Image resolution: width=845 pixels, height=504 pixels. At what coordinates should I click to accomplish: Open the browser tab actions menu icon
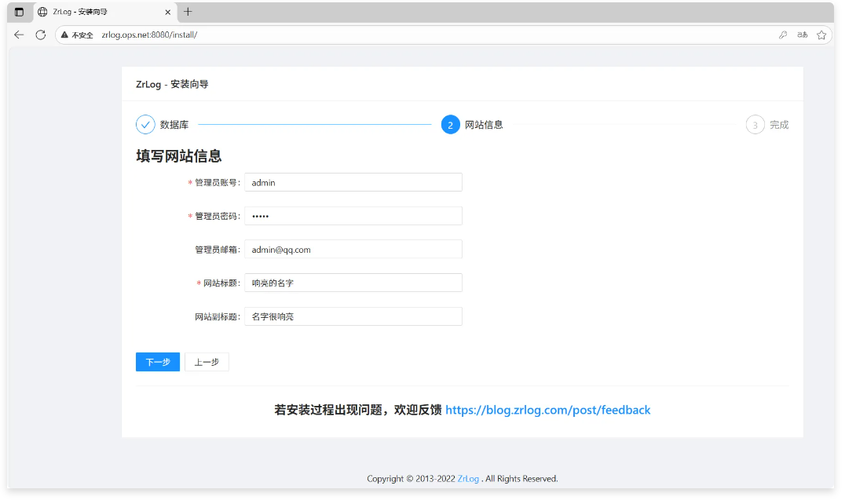pos(19,12)
